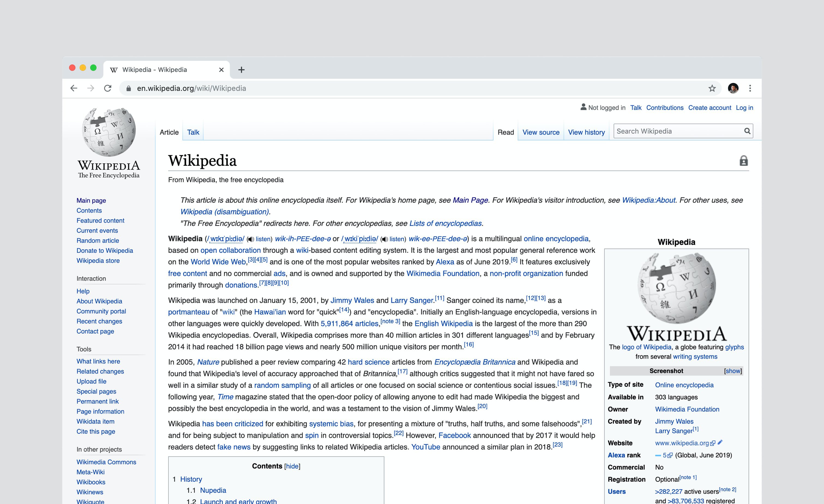This screenshot has width=824, height=504.
Task: Toggle the Contents section hide button
Action: pos(293,466)
